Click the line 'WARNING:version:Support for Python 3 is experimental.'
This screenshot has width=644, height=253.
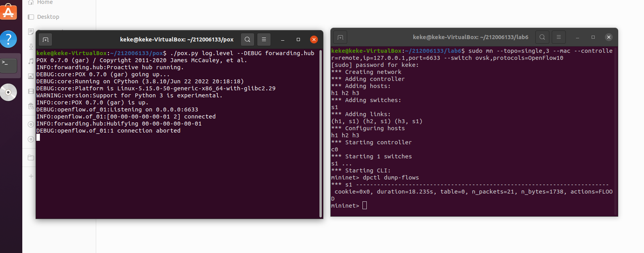tap(129, 95)
